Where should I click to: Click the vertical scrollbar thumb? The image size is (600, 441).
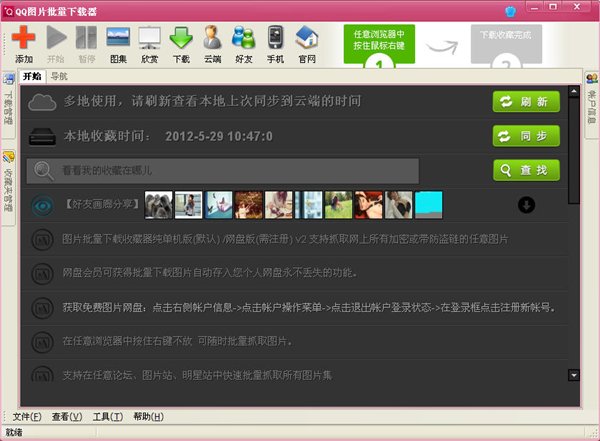[574, 150]
